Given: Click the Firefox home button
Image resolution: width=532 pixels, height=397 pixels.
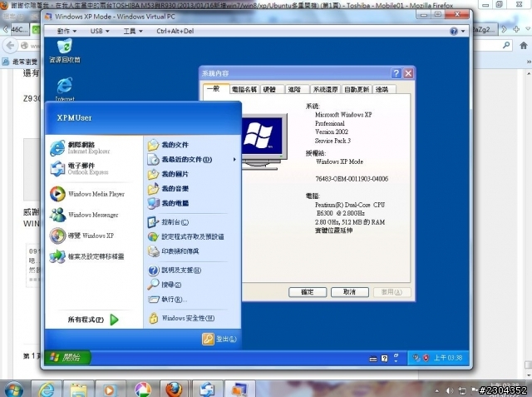Looking at the screenshot, I should click(x=524, y=45).
